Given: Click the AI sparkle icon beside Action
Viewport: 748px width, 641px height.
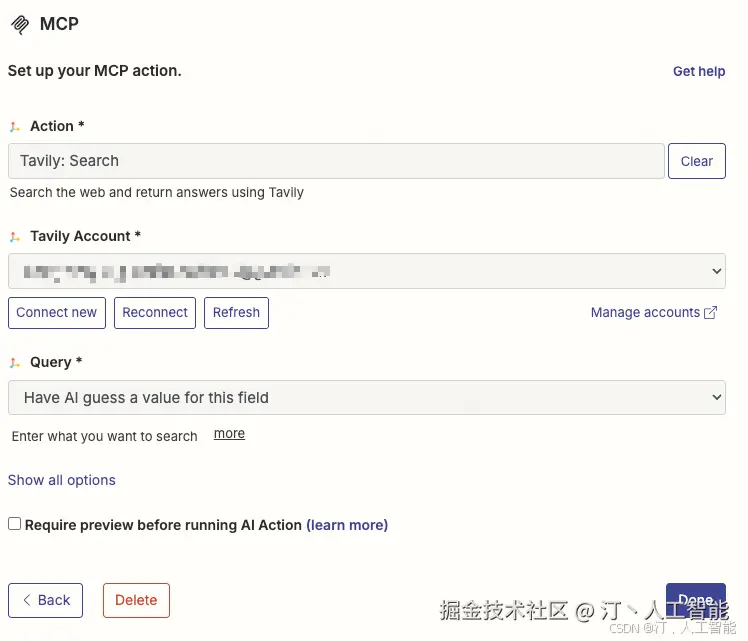Looking at the screenshot, I should pos(15,127).
